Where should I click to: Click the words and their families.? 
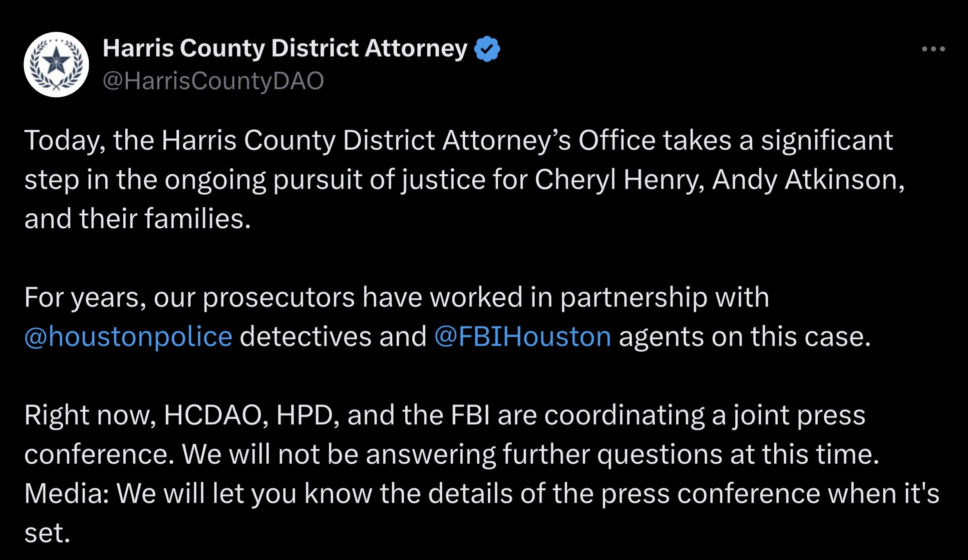(x=137, y=219)
